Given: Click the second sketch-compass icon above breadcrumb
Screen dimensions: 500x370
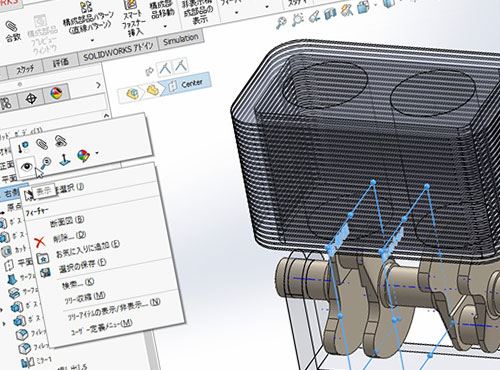Looking at the screenshot, I should click(x=181, y=65).
